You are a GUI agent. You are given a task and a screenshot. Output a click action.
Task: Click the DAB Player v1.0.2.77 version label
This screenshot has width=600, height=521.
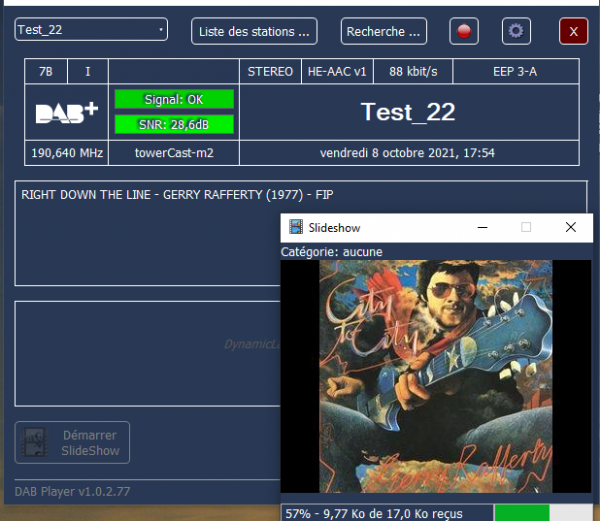click(x=72, y=492)
